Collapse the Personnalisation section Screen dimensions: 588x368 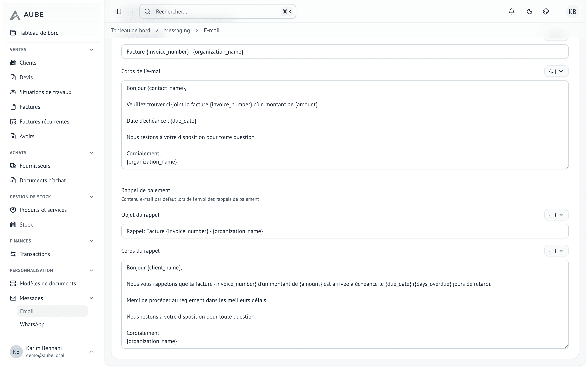pyautogui.click(x=91, y=270)
